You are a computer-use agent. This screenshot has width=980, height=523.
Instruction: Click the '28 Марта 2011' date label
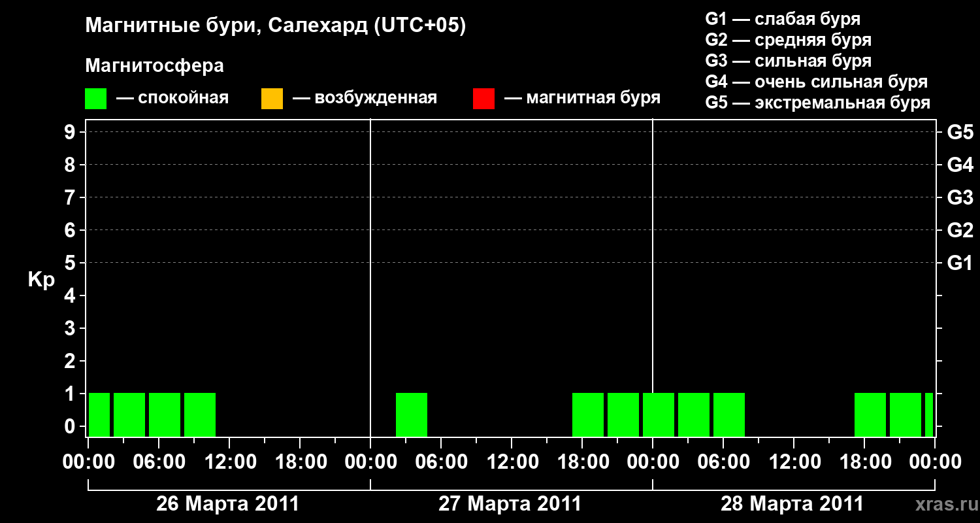coord(792,504)
